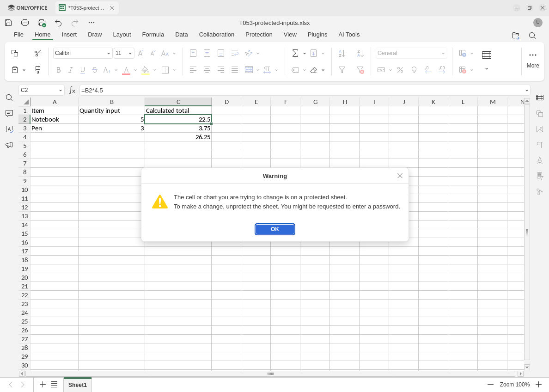Toggle Italic formatting
549x392 pixels.
(x=70, y=70)
